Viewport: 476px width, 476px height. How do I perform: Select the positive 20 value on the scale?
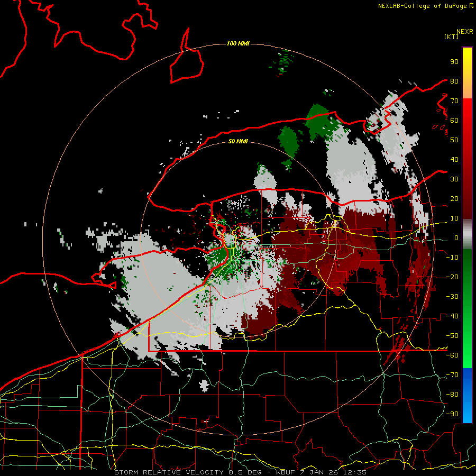(x=454, y=199)
